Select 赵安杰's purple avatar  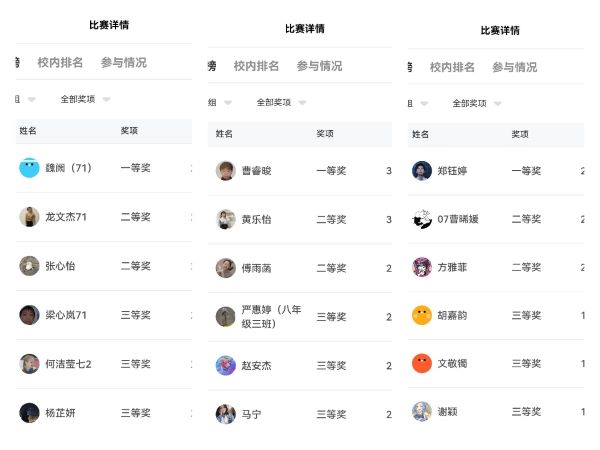[225, 366]
